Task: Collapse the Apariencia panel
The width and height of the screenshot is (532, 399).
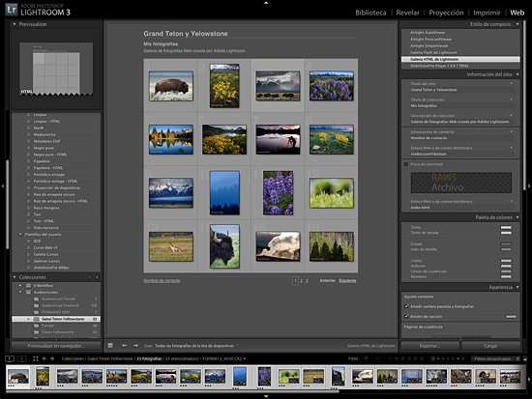Action: point(517,287)
